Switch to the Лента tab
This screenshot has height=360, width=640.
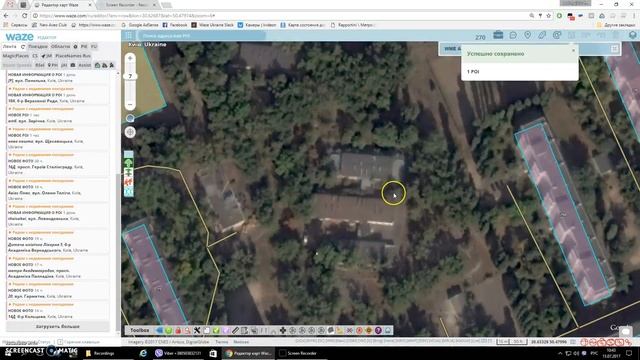pyautogui.click(x=10, y=47)
